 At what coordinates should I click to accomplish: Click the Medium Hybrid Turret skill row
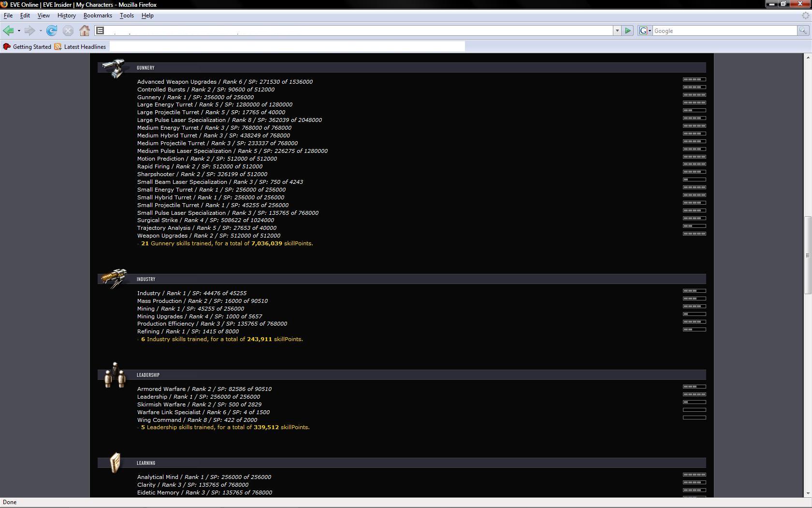(x=214, y=135)
